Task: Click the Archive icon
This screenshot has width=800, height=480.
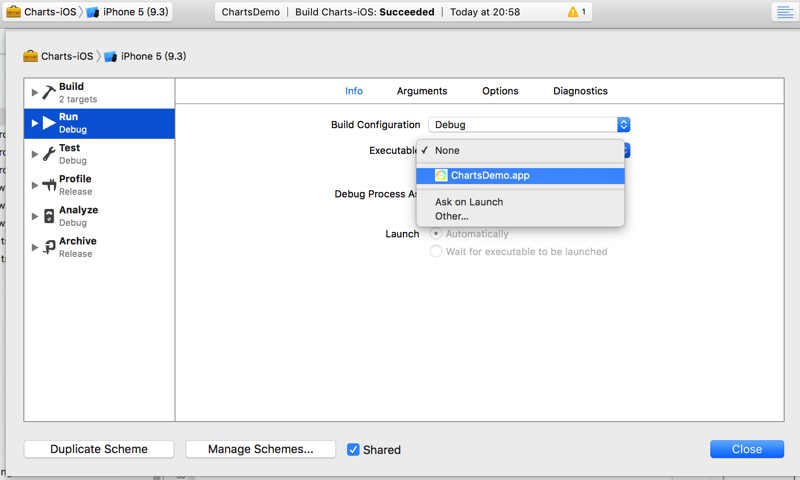Action: click(49, 247)
